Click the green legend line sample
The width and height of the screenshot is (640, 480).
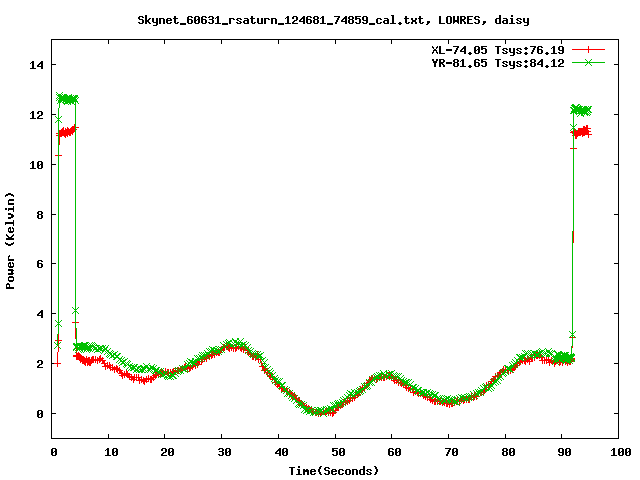click(x=588, y=62)
